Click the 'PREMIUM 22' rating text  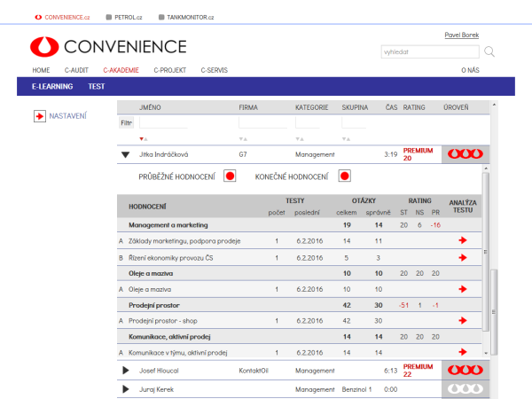[x=418, y=371]
